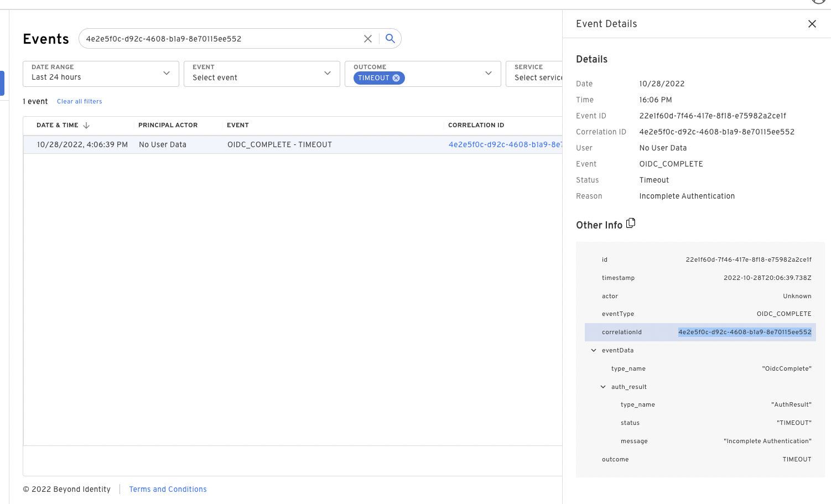Click the correlation ID link in table row
Image resolution: width=831 pixels, height=504 pixels.
pyautogui.click(x=504, y=144)
